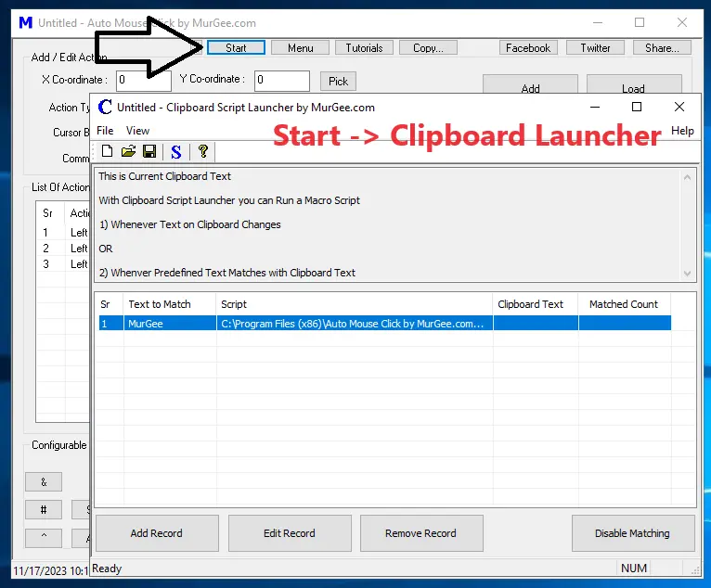Save with the floppy disk toolbar icon

tap(149, 151)
